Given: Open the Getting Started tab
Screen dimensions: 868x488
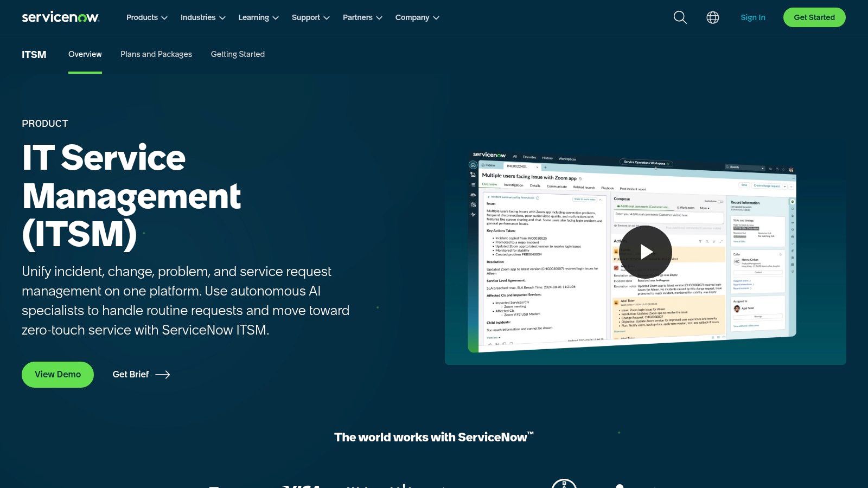Looking at the screenshot, I should coord(238,54).
